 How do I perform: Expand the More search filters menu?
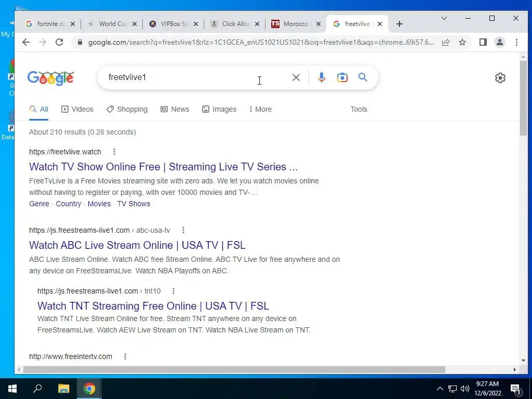coord(261,109)
